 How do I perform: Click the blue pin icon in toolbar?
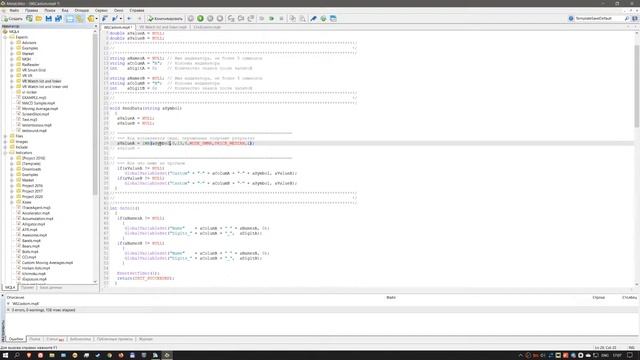pyautogui.click(x=313, y=19)
